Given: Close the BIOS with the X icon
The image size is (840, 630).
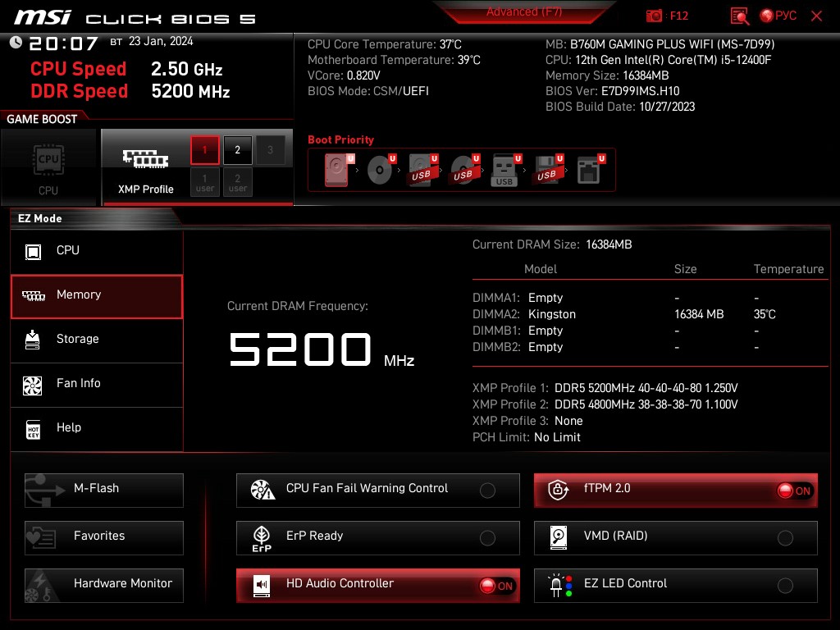Looking at the screenshot, I should 816,16.
